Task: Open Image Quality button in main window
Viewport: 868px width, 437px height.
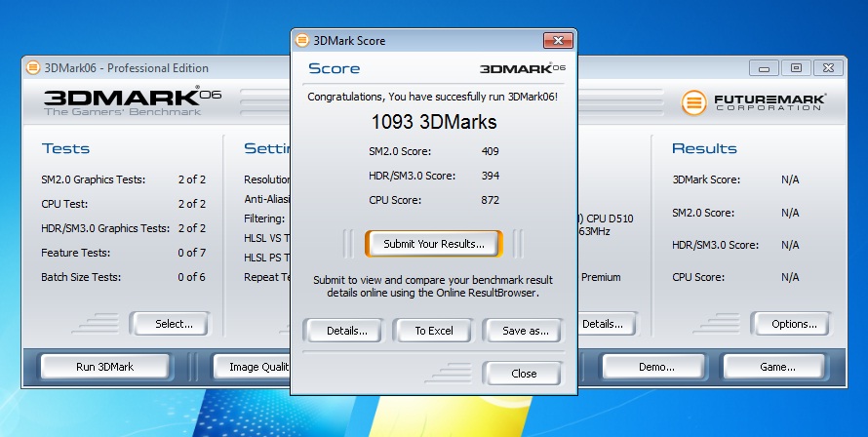Action: (x=253, y=367)
